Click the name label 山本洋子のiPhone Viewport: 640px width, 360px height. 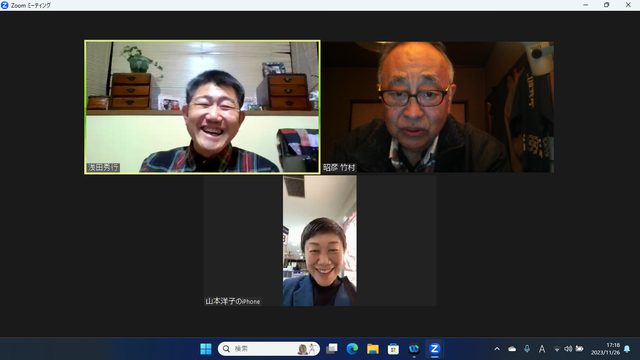click(x=233, y=301)
